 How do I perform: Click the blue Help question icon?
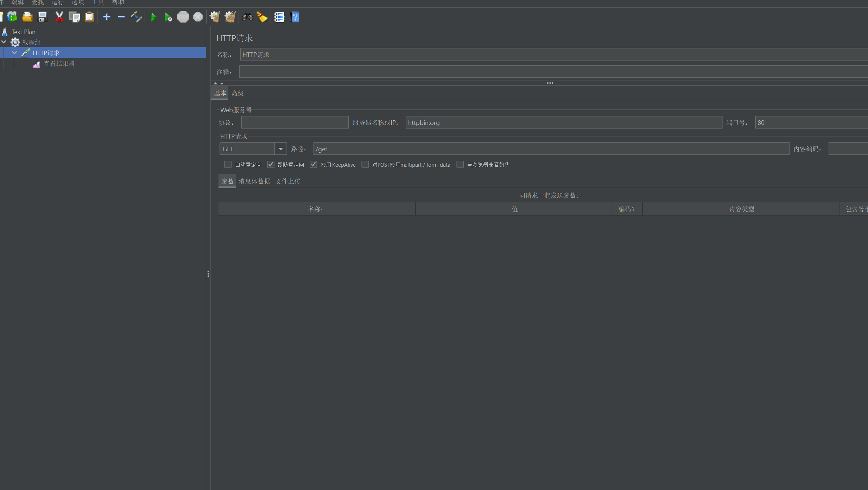tap(295, 17)
